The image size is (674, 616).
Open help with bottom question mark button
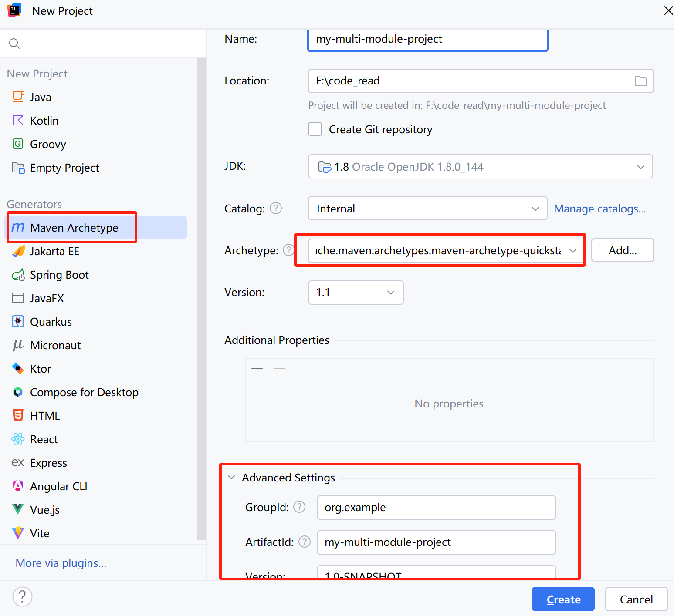point(22,597)
